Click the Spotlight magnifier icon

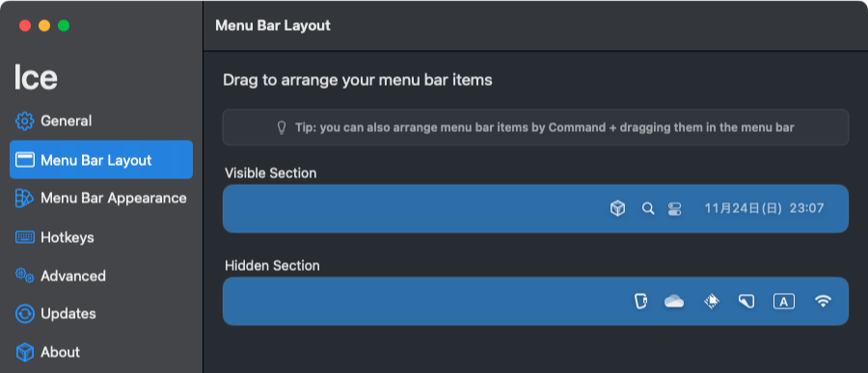[x=648, y=208]
